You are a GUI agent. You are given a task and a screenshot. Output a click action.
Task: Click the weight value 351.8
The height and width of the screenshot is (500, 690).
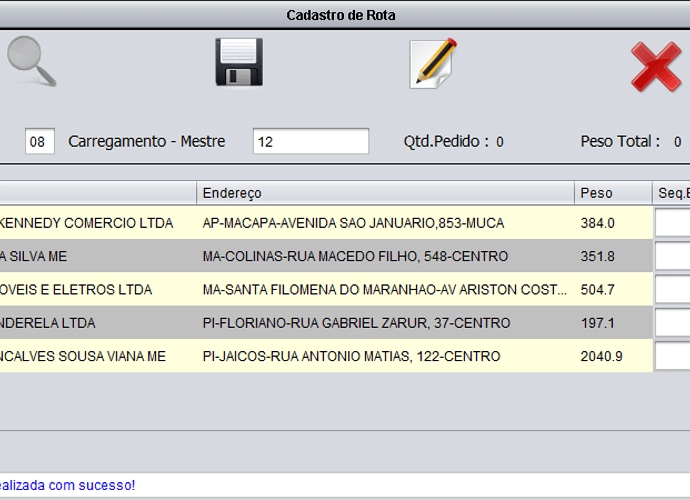pyautogui.click(x=597, y=256)
